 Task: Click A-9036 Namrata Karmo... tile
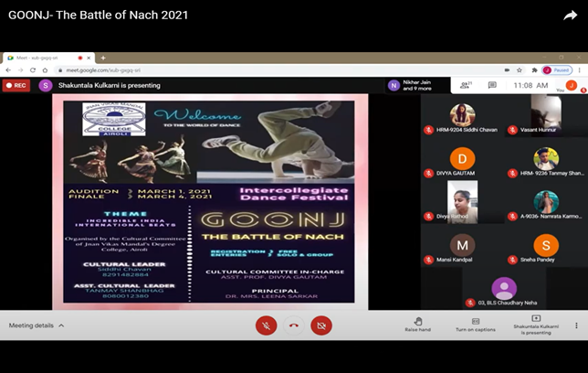[x=546, y=202]
